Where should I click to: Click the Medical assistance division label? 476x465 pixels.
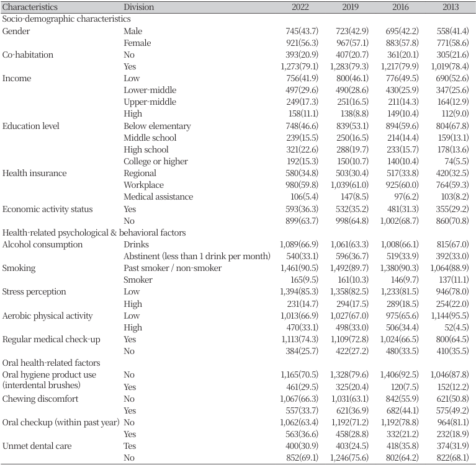point(158,197)
